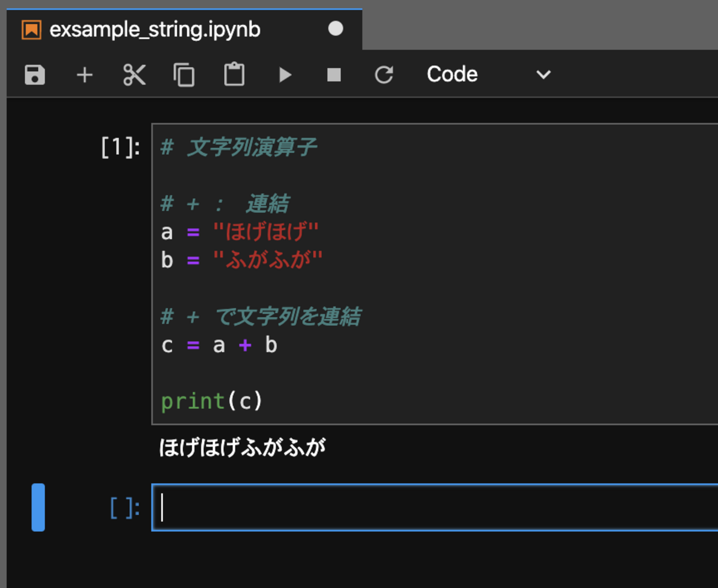Screen dimensions: 718x588
Task: Cut the selected cell using the scissors icon
Action: [x=134, y=75]
